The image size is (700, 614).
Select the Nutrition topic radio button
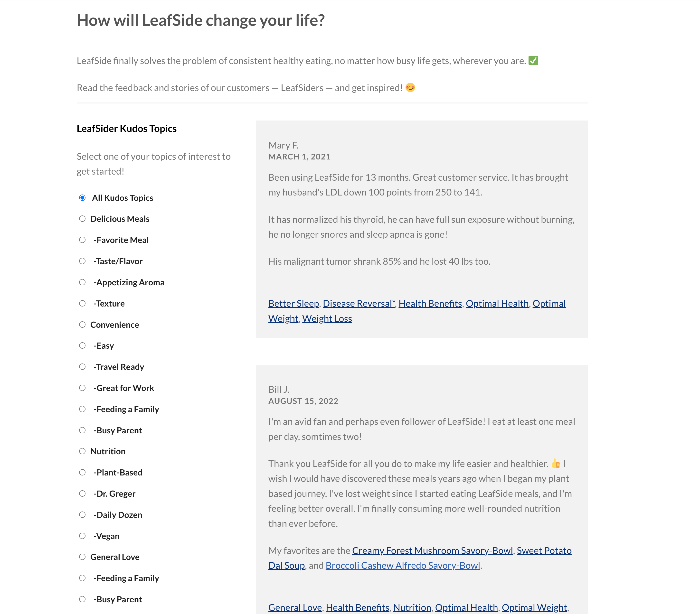[x=82, y=451]
